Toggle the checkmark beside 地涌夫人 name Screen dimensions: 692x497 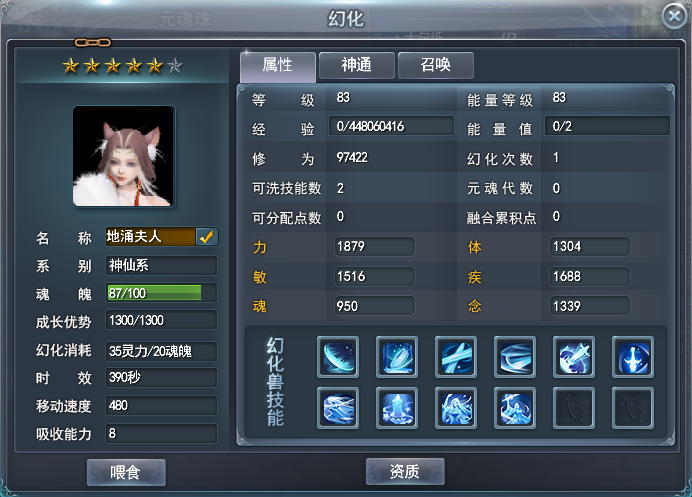click(206, 237)
